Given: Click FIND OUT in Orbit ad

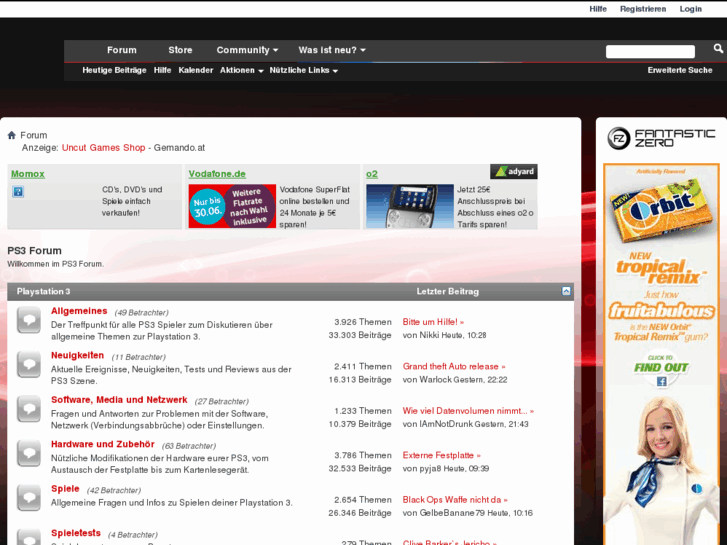Looking at the screenshot, I should point(661,367).
